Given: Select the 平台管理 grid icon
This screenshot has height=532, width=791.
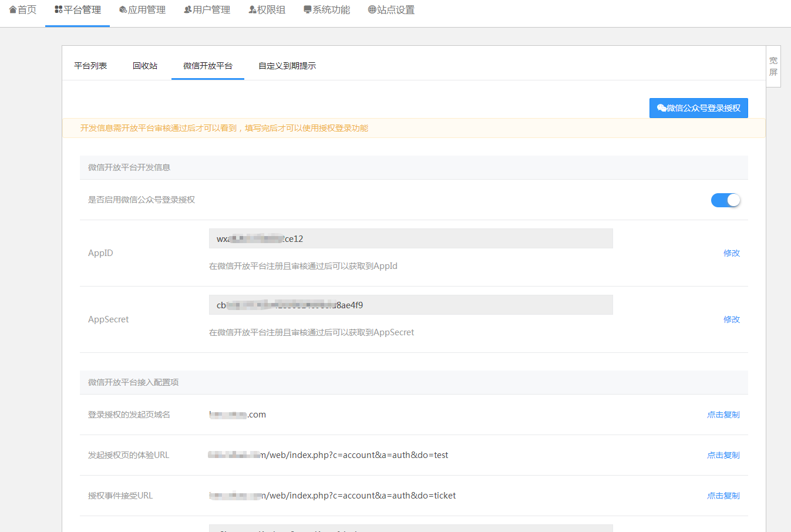Looking at the screenshot, I should (57, 9).
